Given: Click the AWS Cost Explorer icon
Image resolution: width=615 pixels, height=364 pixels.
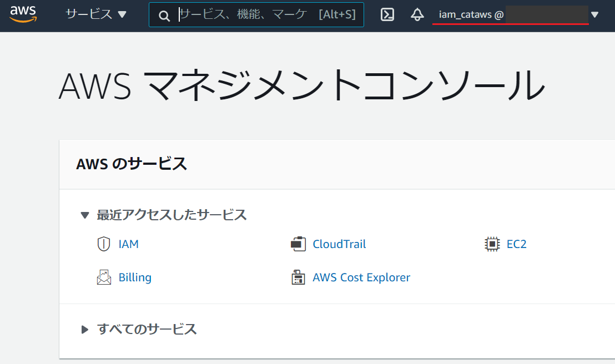Looking at the screenshot, I should pos(298,277).
